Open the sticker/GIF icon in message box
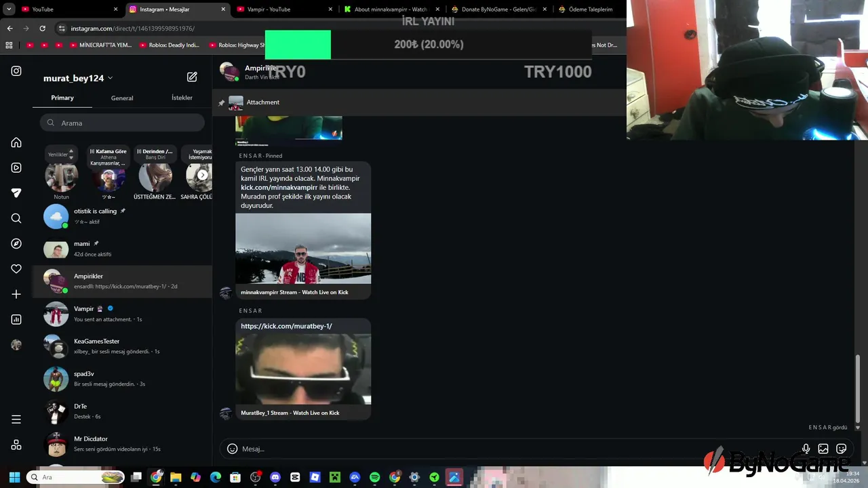The height and width of the screenshot is (488, 868). click(x=842, y=449)
